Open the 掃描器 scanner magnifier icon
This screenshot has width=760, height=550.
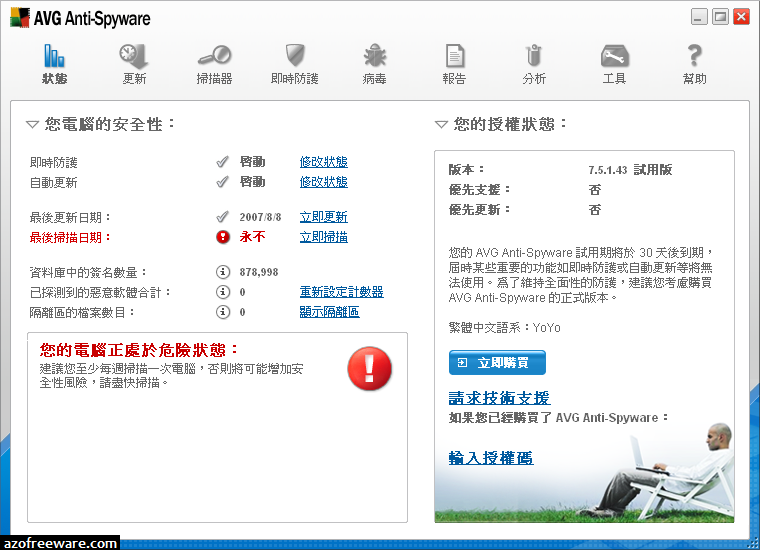point(214,56)
